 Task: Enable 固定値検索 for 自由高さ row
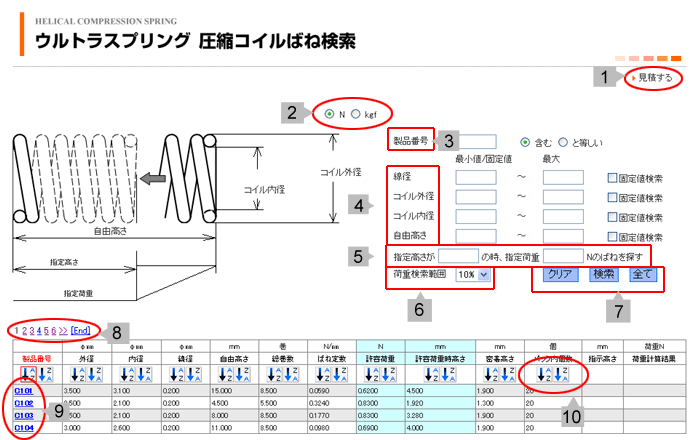coord(612,237)
